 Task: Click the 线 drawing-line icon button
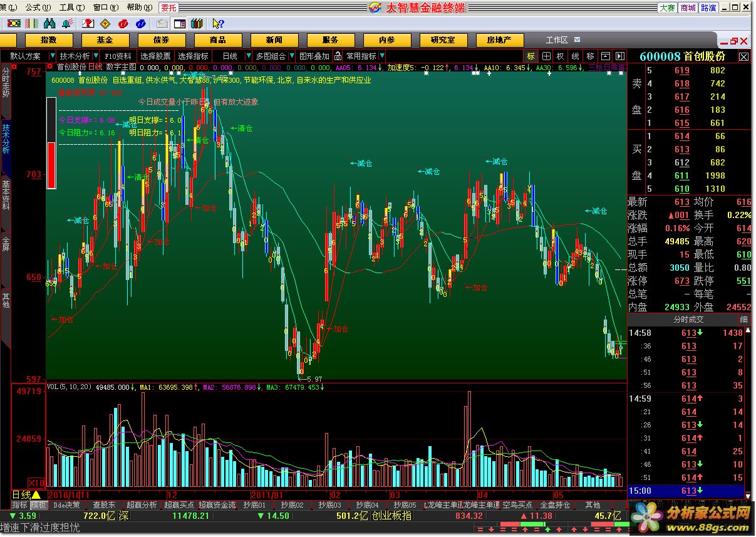pyautogui.click(x=575, y=56)
